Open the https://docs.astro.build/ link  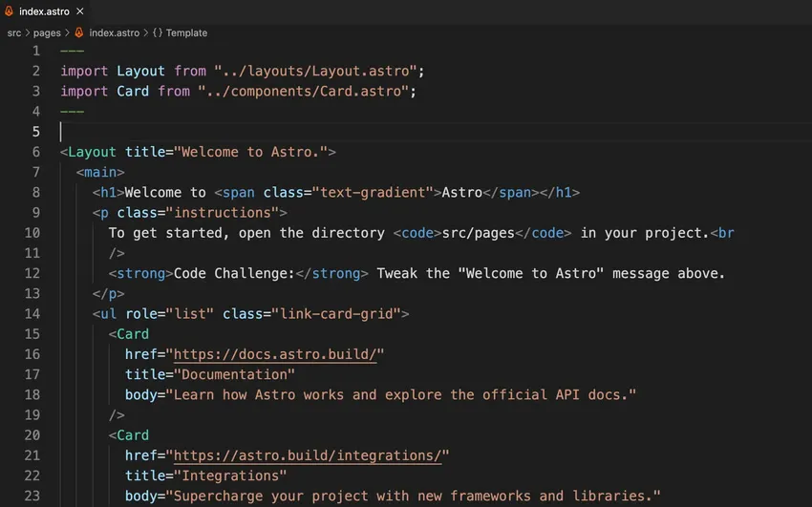pyautogui.click(x=275, y=354)
